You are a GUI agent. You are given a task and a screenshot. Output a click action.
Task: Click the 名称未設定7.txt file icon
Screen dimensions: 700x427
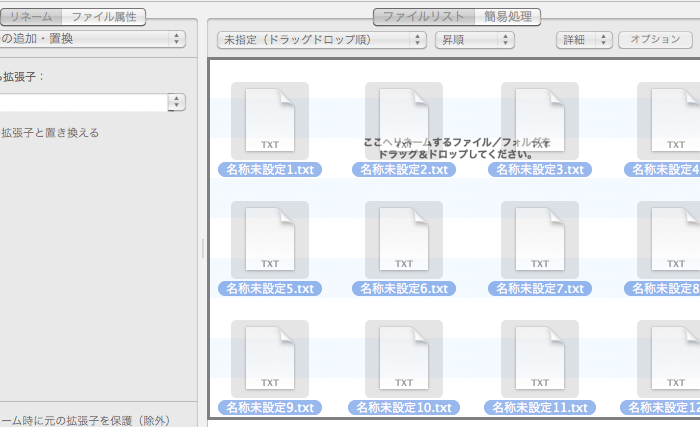[540, 238]
